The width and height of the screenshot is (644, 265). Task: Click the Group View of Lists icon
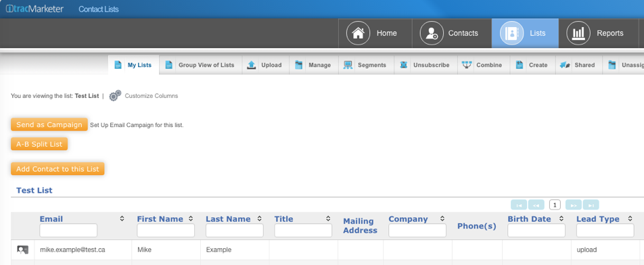point(168,65)
